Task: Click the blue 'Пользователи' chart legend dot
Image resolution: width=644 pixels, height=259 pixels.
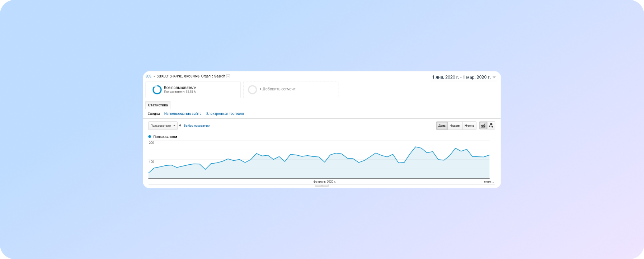Action: (x=150, y=137)
